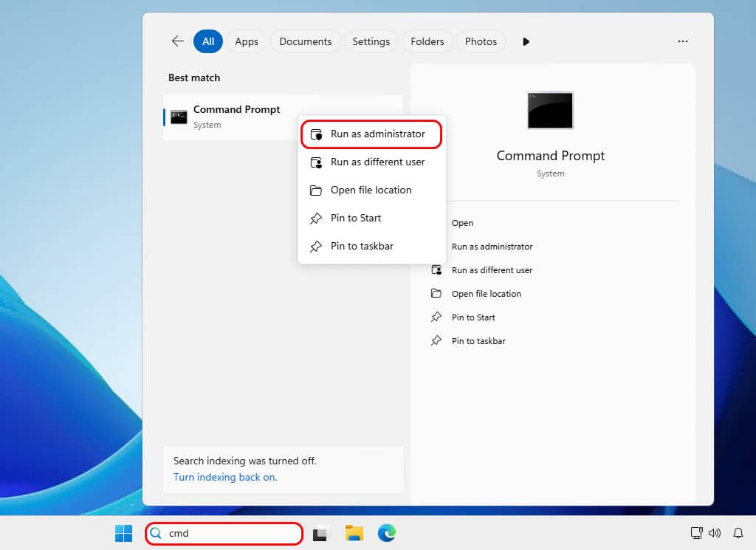Click Open in the preview pane
The image size is (756, 550).
[x=462, y=223]
